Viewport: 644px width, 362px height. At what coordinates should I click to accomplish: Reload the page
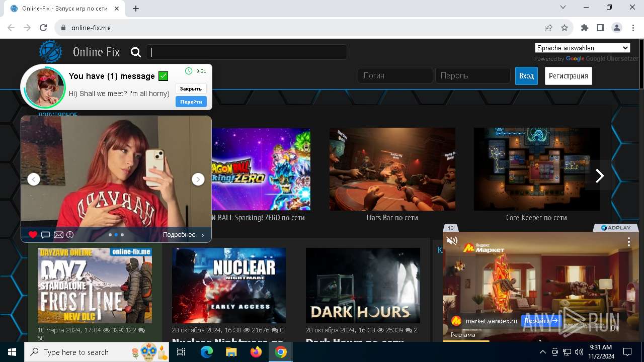[43, 28]
